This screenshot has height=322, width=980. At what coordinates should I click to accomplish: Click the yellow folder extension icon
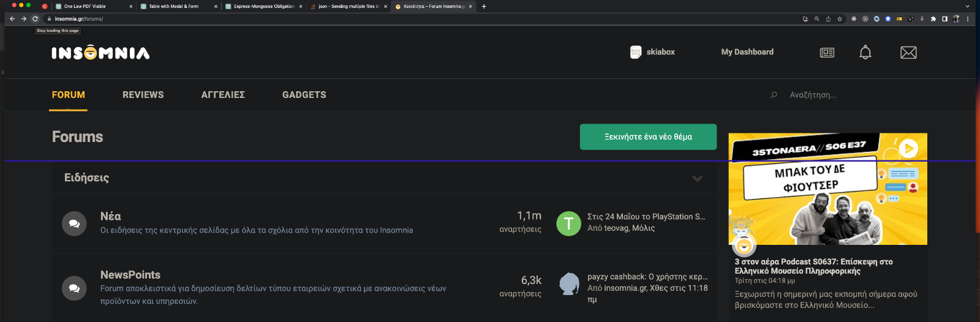point(899,19)
